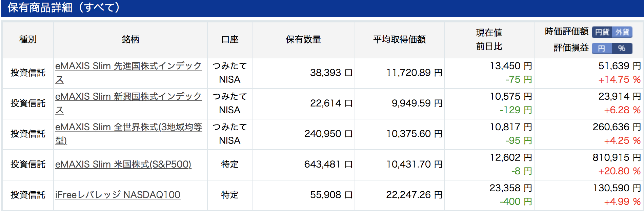Switch valuation to 円貨 (yen currency)

coord(602,32)
